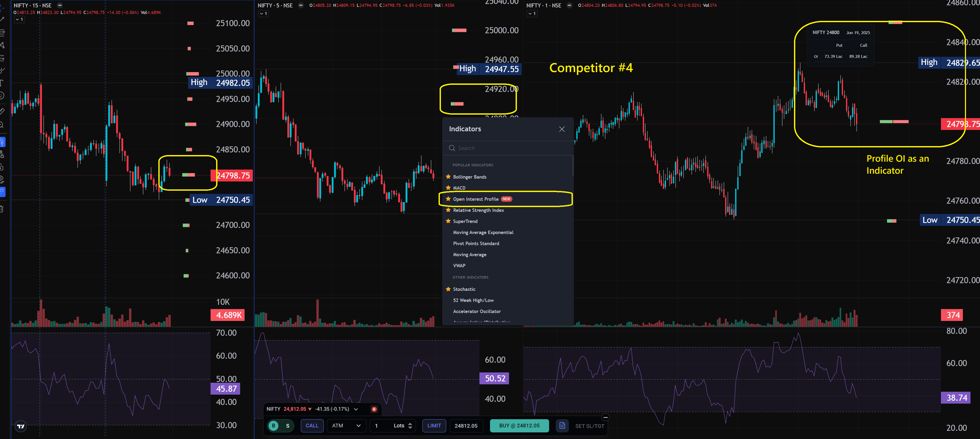The height and width of the screenshot is (439, 980).
Task: Close the Indicators panel
Action: point(562,129)
